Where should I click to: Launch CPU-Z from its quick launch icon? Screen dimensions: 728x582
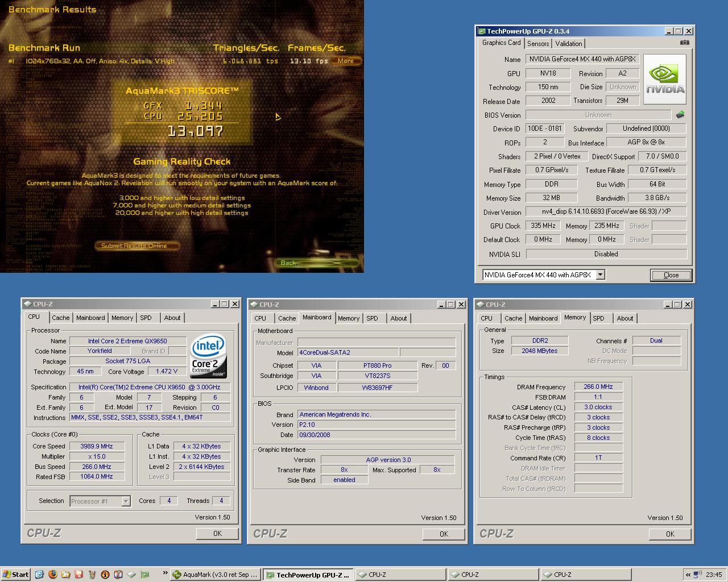coord(131,575)
